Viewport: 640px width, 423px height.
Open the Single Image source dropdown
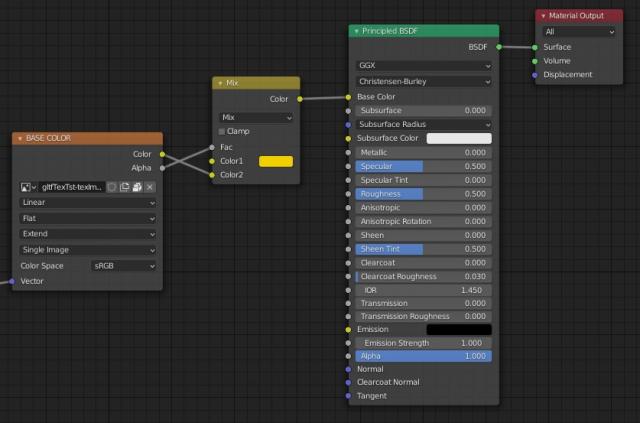coord(88,250)
